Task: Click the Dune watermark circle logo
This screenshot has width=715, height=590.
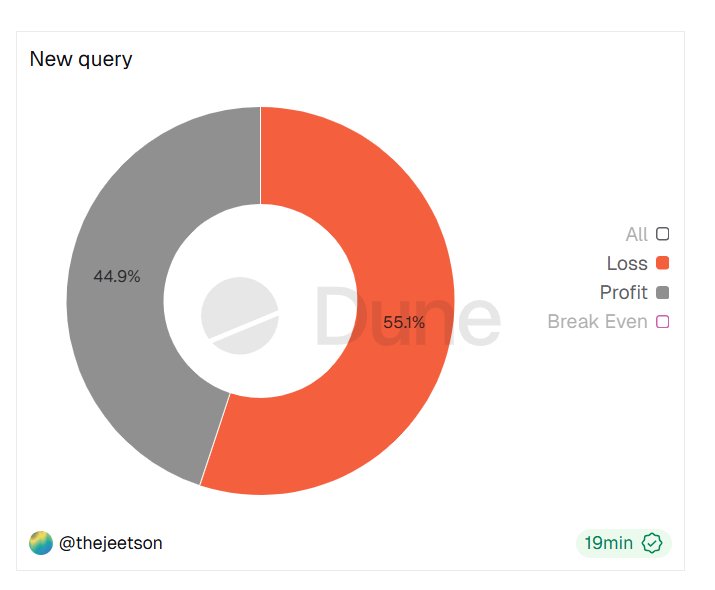Action: click(x=240, y=314)
